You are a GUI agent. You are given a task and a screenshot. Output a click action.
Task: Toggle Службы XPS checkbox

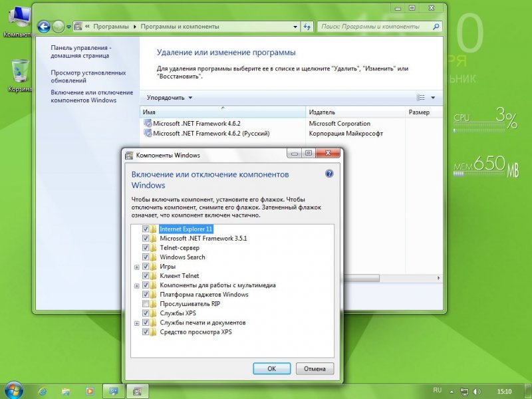click(146, 313)
